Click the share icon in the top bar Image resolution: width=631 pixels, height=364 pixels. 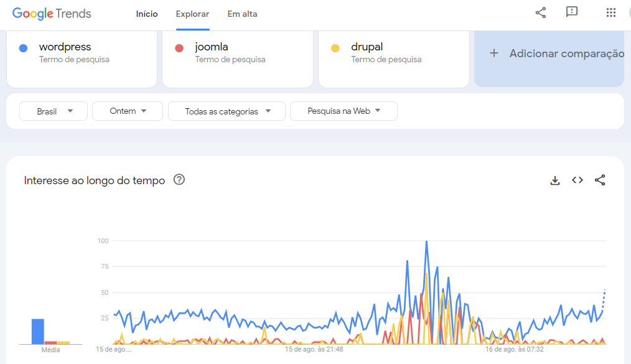[x=540, y=12]
